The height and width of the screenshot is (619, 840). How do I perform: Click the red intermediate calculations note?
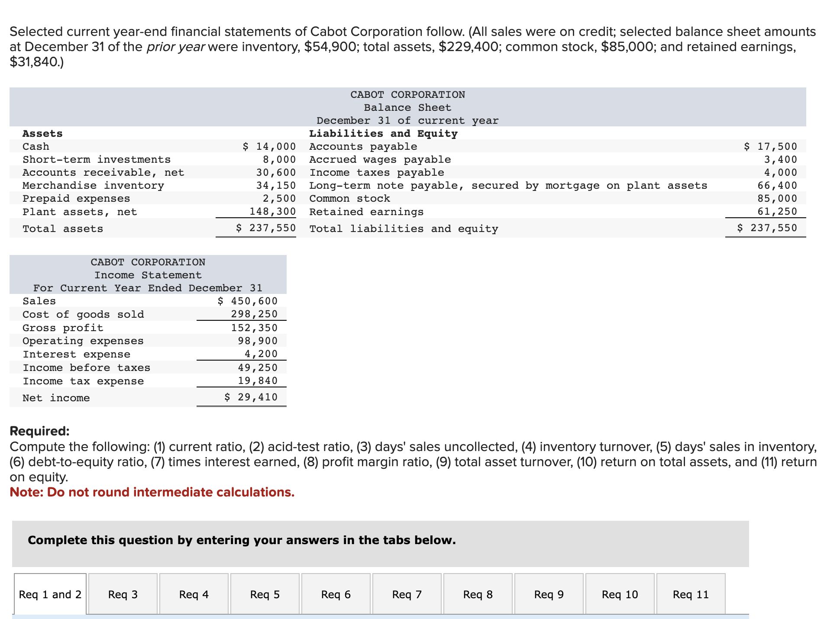(x=152, y=492)
